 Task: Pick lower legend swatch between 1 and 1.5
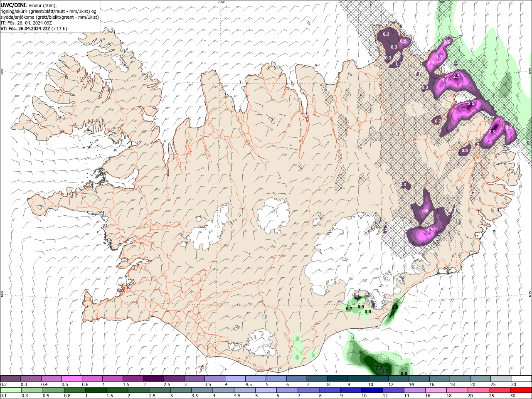pos(96,390)
